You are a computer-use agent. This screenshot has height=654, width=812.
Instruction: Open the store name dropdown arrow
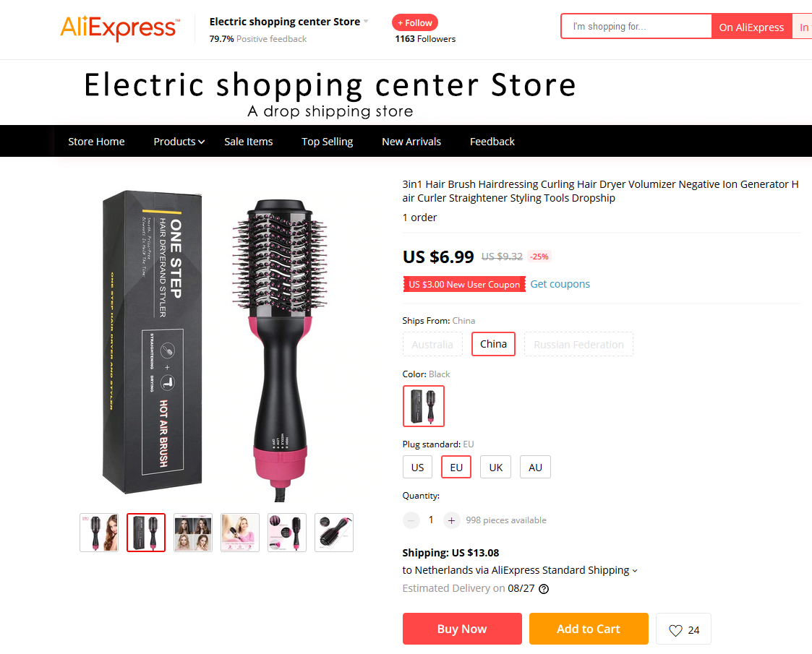pyautogui.click(x=366, y=22)
